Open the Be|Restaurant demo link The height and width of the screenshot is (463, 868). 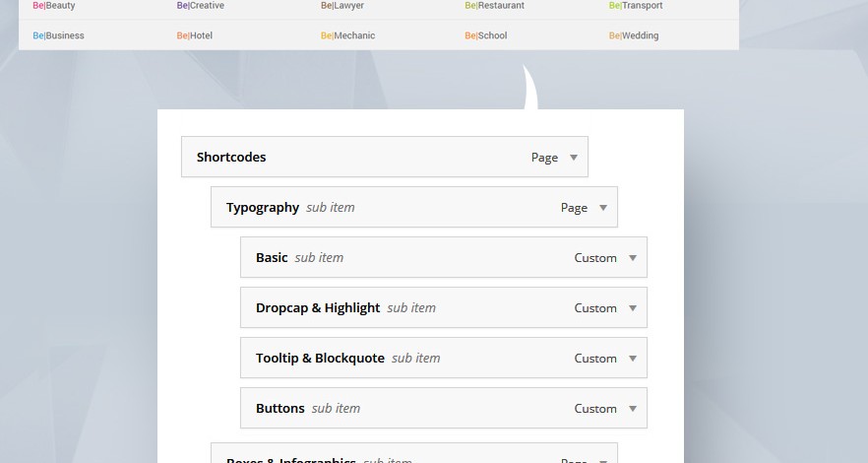494,6
